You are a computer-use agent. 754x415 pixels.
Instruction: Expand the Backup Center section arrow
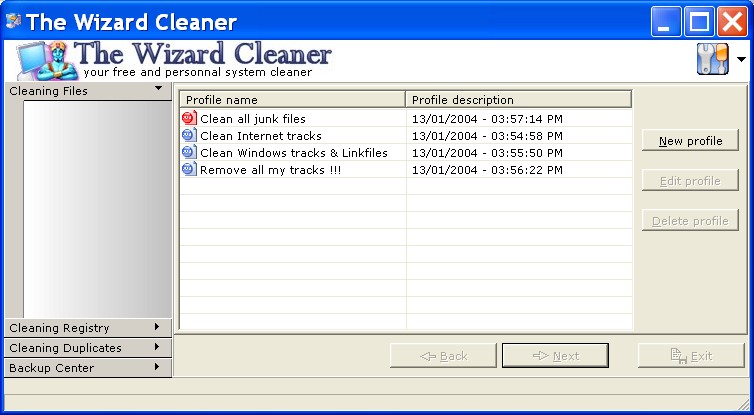pos(157,367)
